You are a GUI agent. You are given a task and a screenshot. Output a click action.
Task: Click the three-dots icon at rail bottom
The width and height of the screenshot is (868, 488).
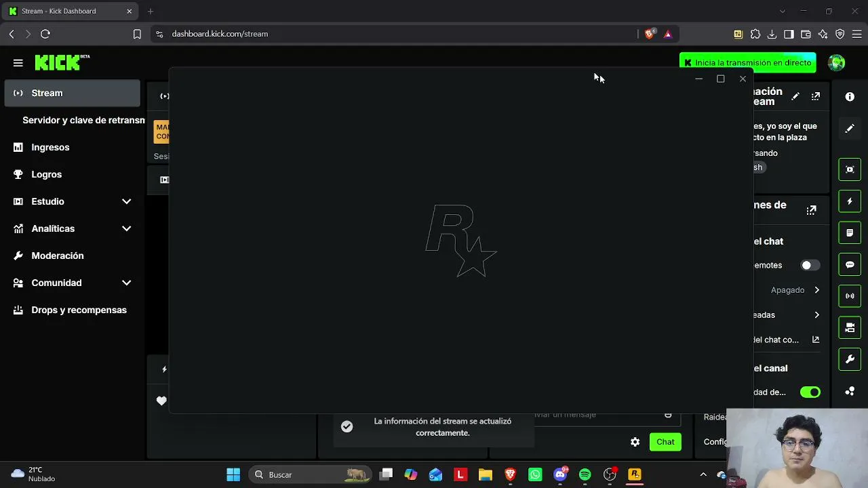[x=850, y=391]
